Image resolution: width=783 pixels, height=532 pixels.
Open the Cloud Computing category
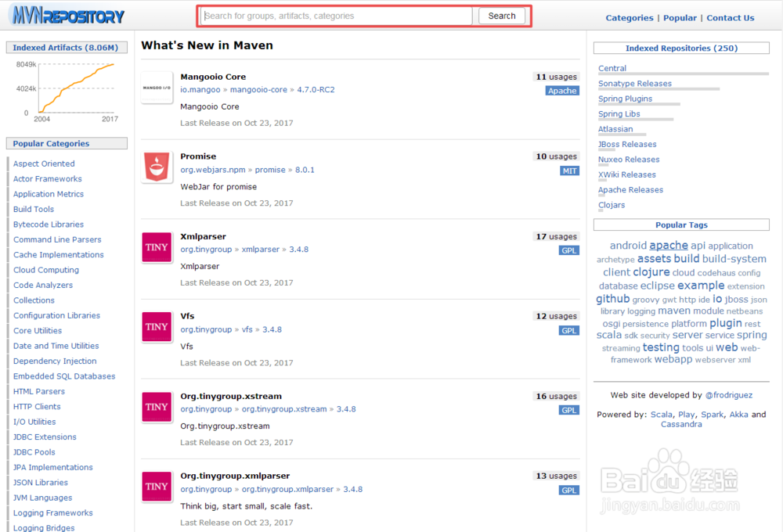click(x=46, y=270)
